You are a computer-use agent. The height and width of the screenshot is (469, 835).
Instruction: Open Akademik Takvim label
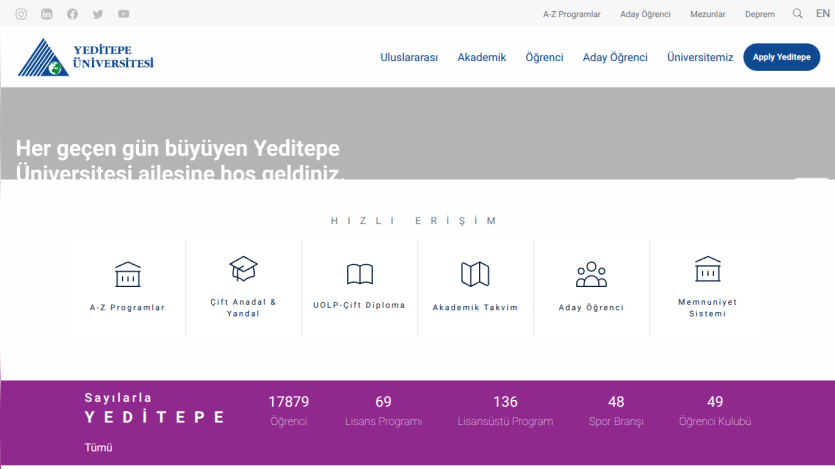click(475, 308)
